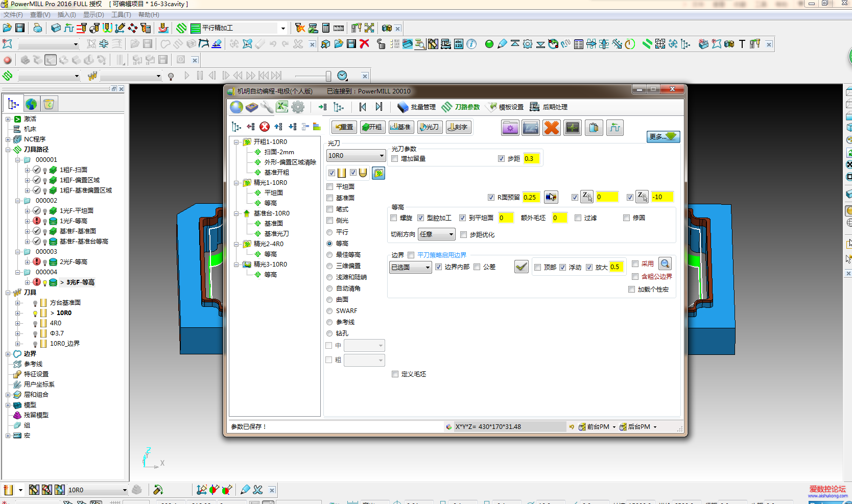Click the magnifier icon next to 采用
Viewport: 852px width, 504px height.
(x=665, y=263)
